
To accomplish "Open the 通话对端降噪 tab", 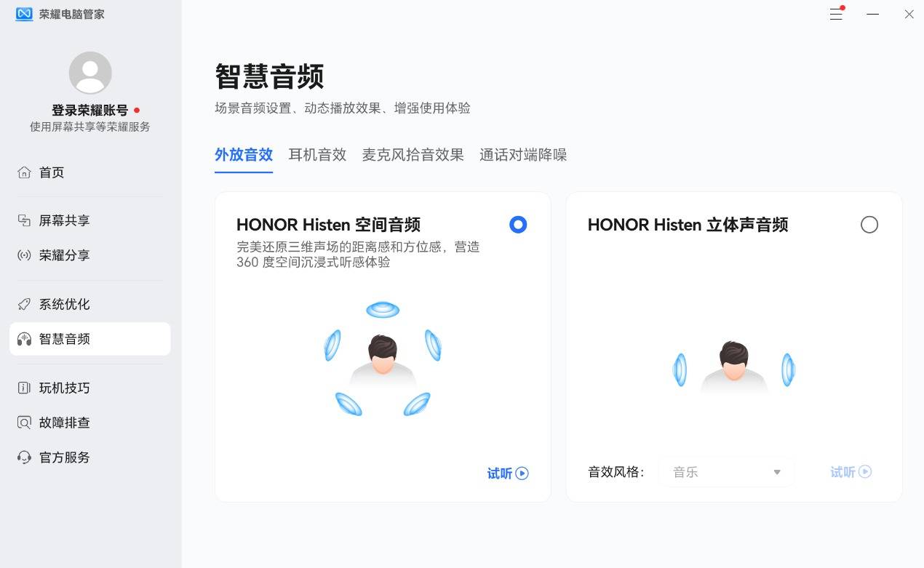I will tap(523, 155).
